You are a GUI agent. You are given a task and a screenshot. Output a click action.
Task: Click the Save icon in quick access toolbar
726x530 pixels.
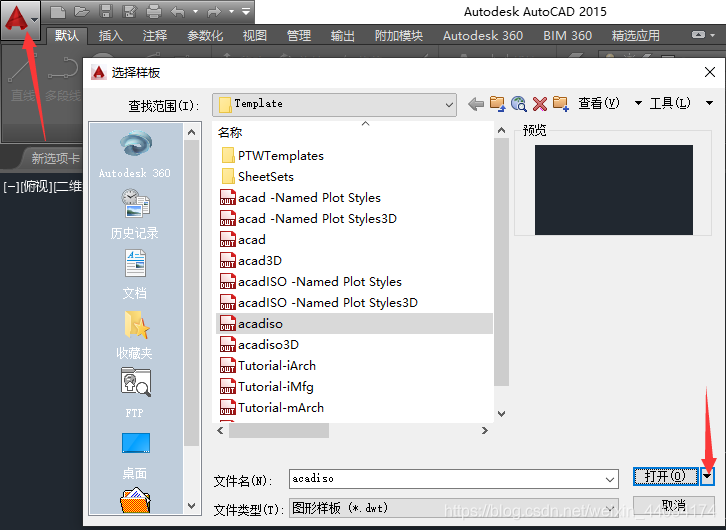point(106,12)
